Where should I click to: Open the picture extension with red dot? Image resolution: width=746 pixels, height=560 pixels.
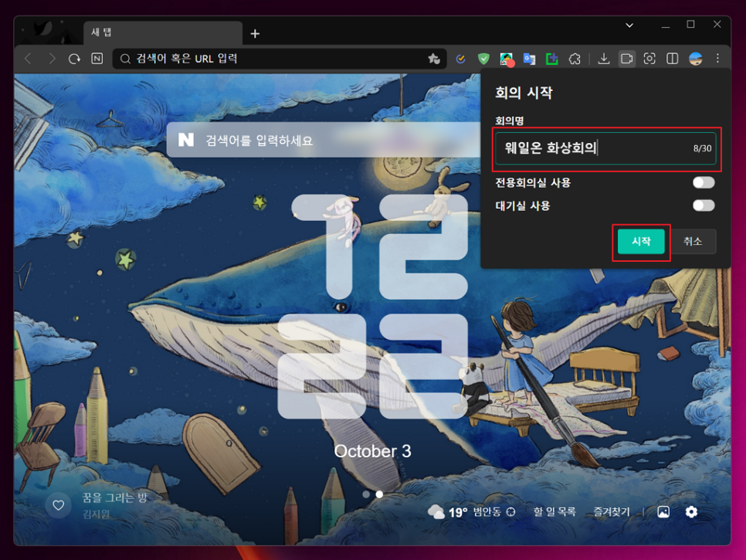(x=507, y=59)
